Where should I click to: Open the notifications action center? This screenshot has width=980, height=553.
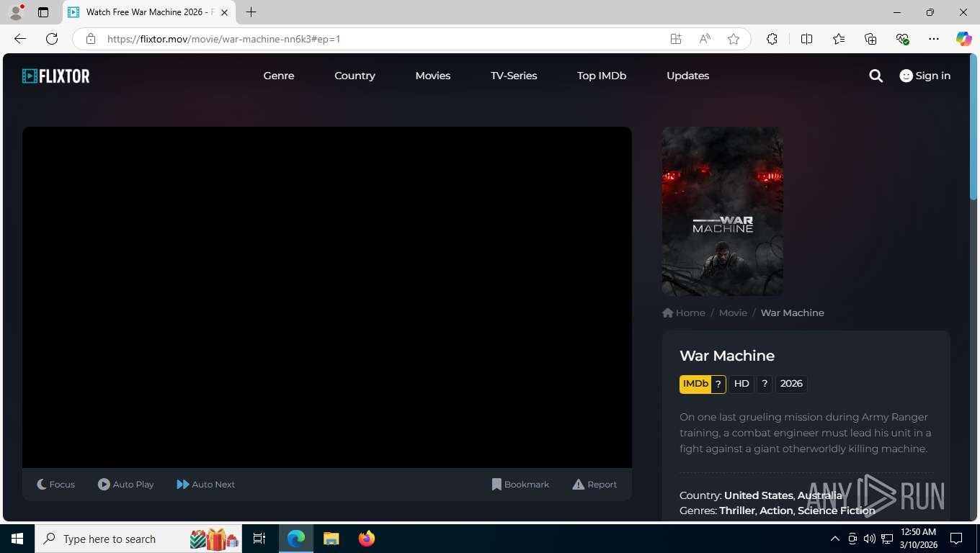point(956,539)
